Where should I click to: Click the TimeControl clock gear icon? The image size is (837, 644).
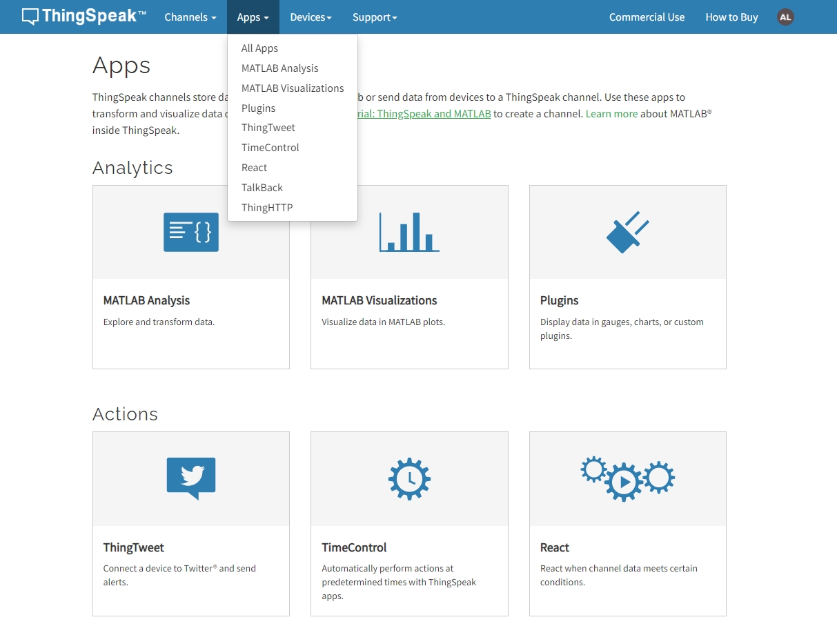point(409,478)
